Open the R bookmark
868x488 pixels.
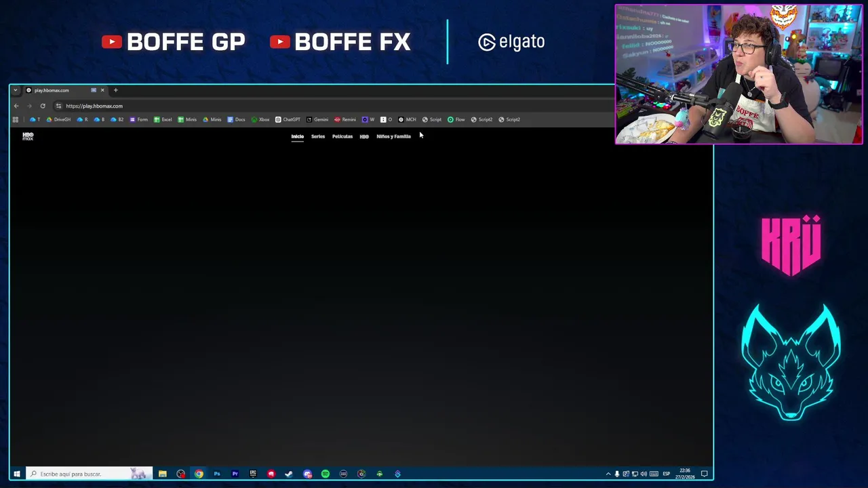pos(82,119)
